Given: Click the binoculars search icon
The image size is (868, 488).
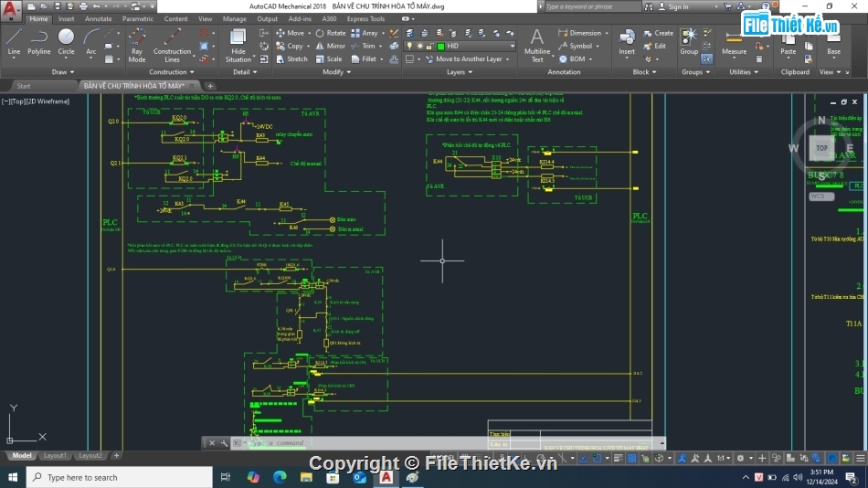Looking at the screenshot, I should point(648,6).
